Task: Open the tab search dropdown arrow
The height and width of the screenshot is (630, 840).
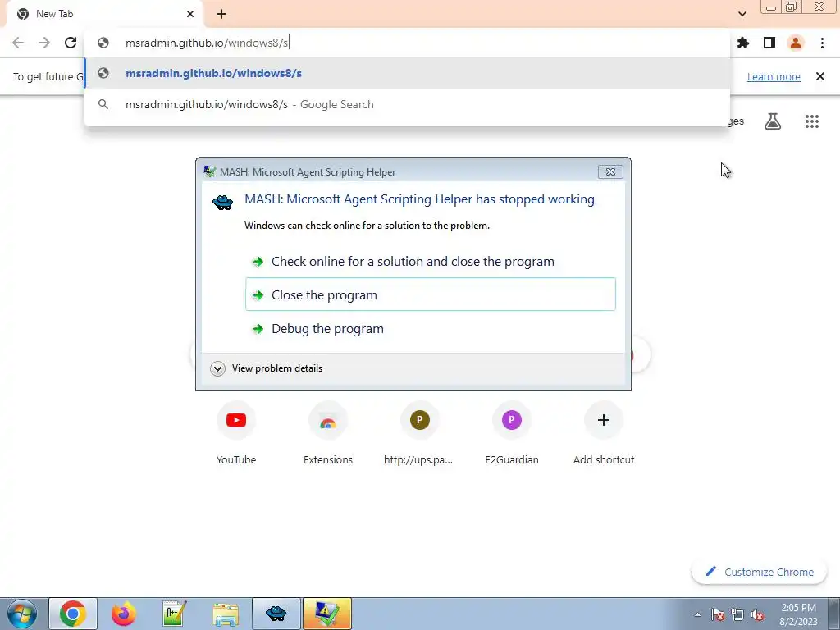Action: 742,14
